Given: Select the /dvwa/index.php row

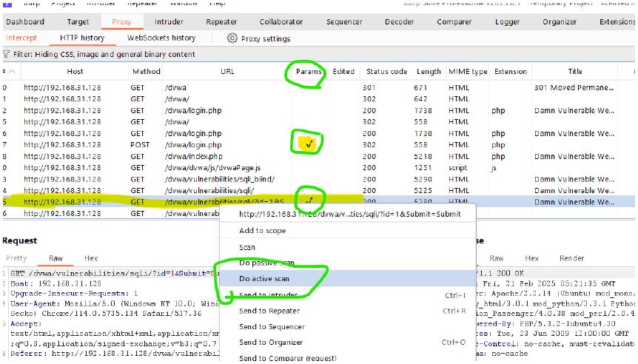Looking at the screenshot, I should pos(319,156).
